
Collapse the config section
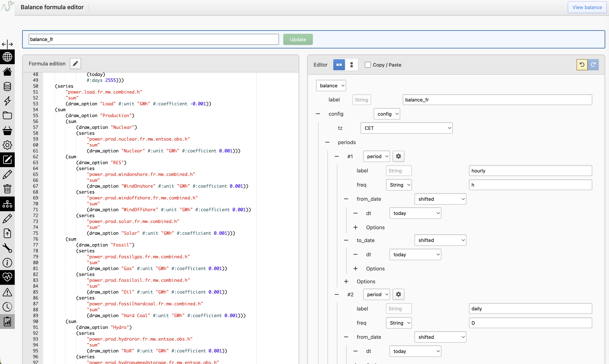coord(318,114)
